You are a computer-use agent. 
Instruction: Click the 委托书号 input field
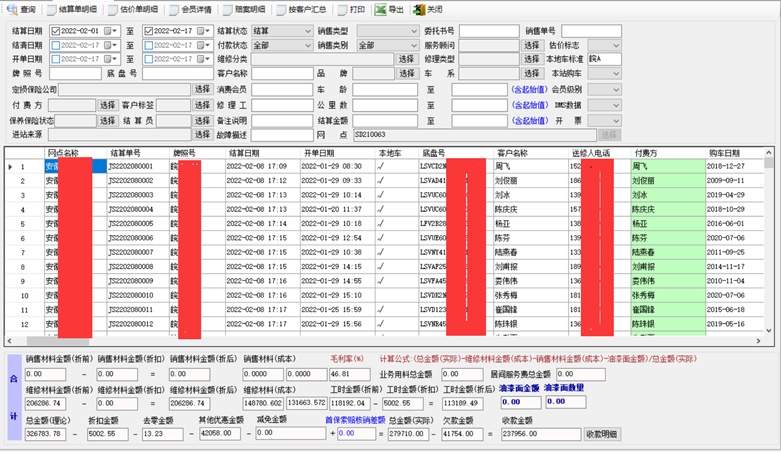487,31
